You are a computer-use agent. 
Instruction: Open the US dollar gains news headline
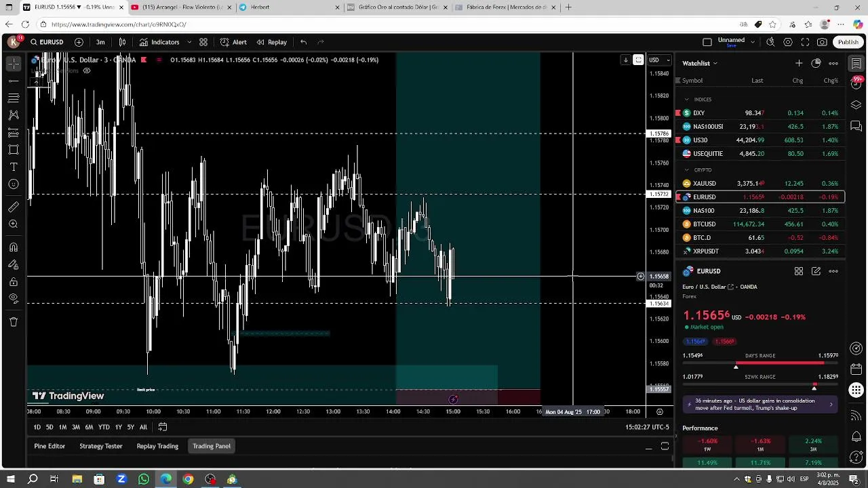[760, 405]
